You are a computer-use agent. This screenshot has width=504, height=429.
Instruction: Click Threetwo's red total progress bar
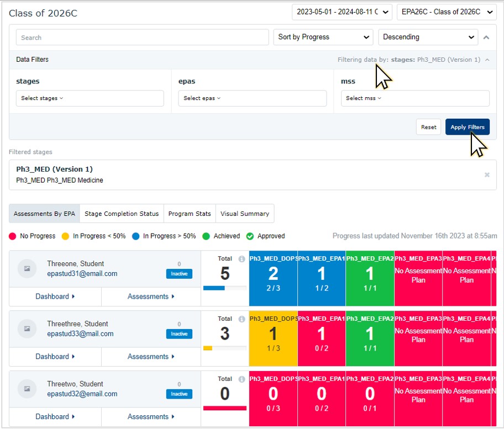tap(225, 408)
